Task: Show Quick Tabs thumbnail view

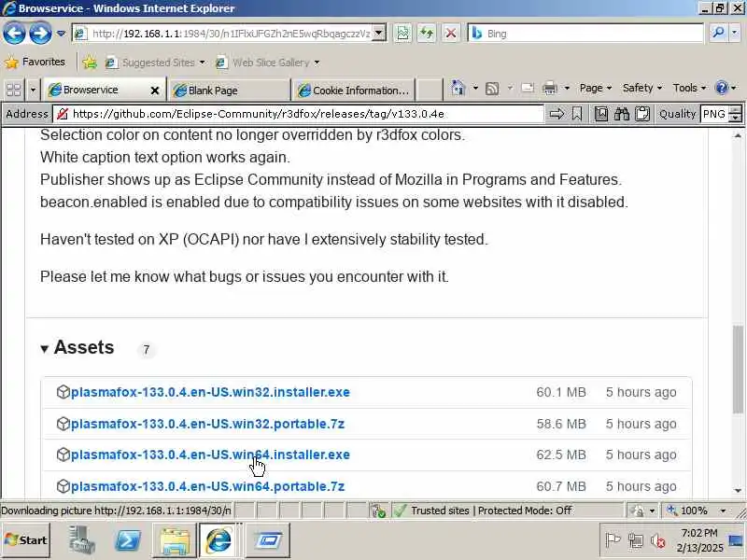Action: 13,90
